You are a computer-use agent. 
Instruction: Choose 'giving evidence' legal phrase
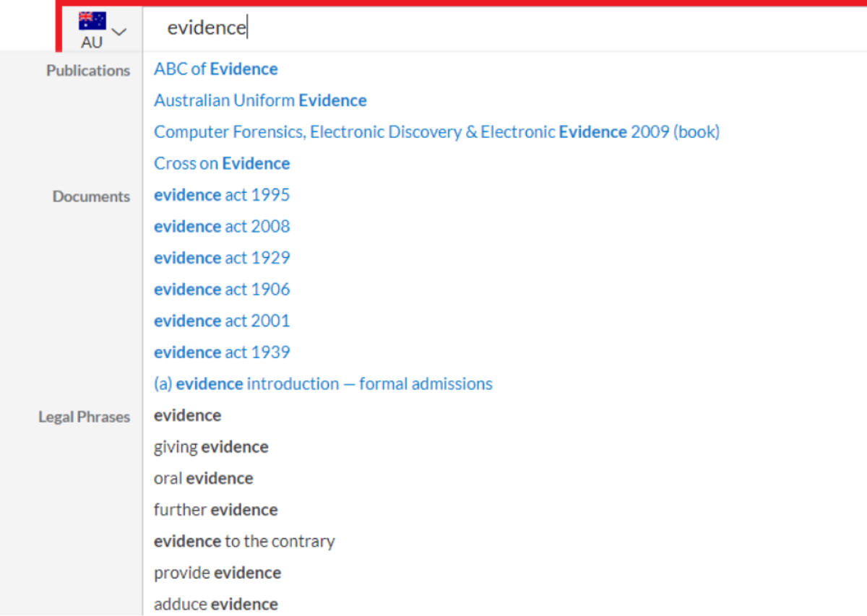click(211, 447)
